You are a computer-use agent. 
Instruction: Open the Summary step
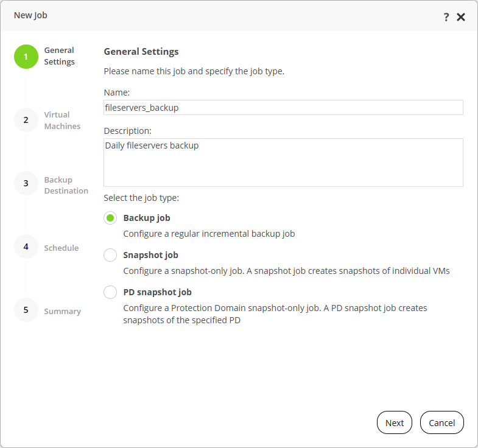[62, 311]
